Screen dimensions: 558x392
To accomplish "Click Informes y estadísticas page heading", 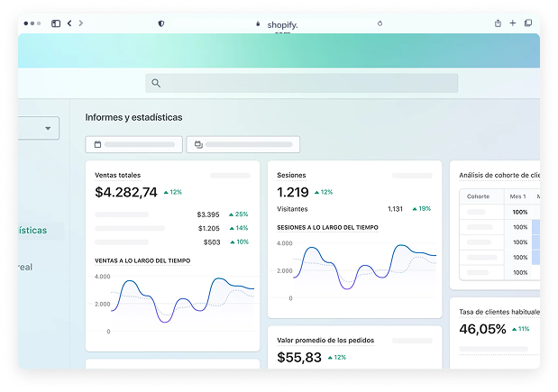I will tap(133, 117).
